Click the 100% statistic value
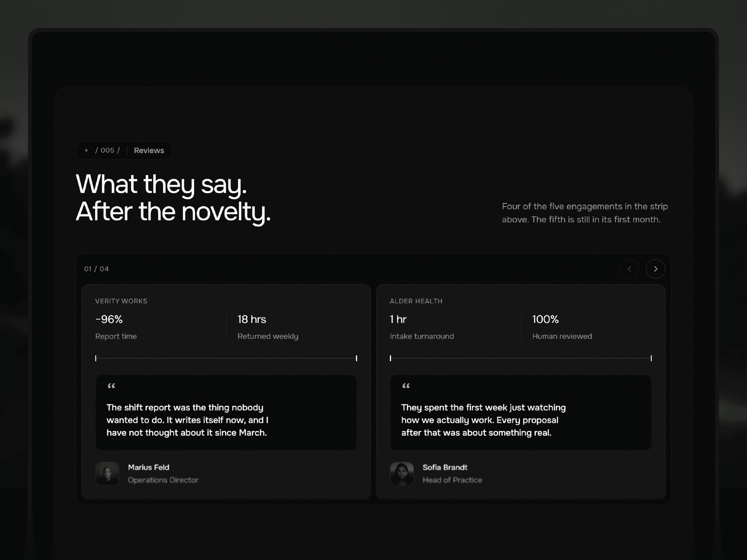Screen dimensions: 747x560 click(545, 319)
